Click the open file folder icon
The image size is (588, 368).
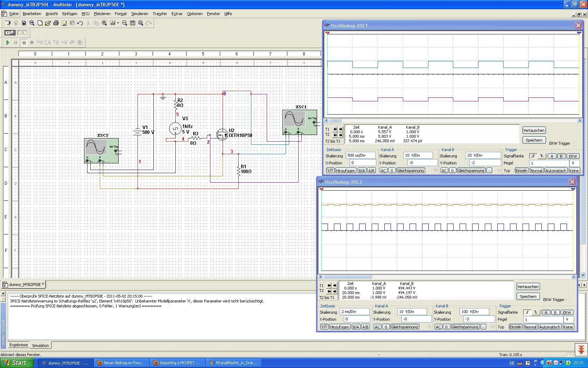point(48,23)
